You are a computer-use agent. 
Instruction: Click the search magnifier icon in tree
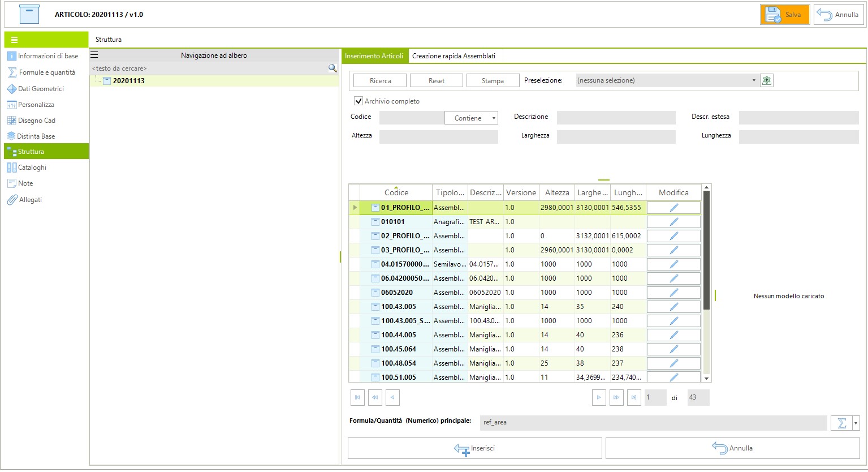coord(332,68)
